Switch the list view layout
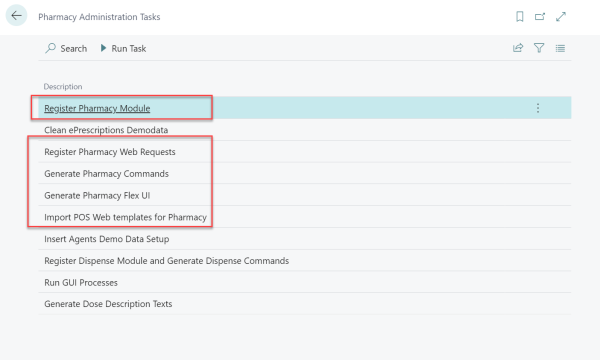Screen dimensions: 600x360 click(x=560, y=48)
